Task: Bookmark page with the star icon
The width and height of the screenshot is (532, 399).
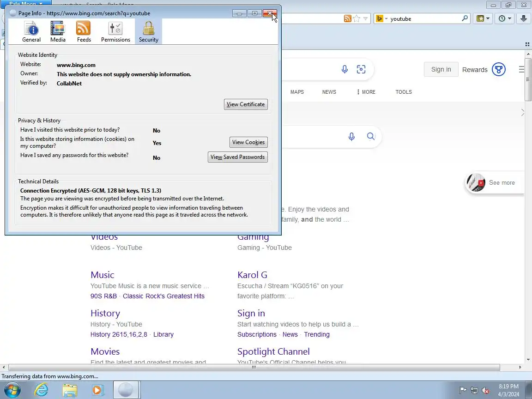Action: pos(357,18)
